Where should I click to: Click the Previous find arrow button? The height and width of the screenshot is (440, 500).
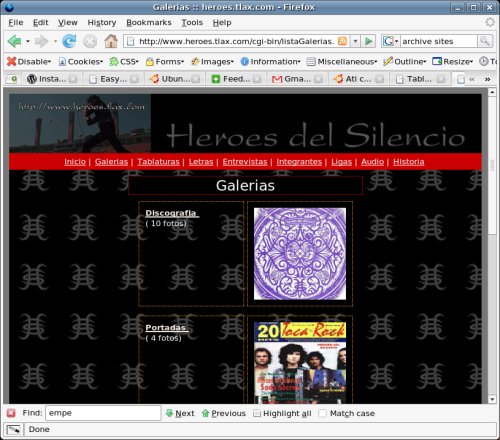click(224, 413)
